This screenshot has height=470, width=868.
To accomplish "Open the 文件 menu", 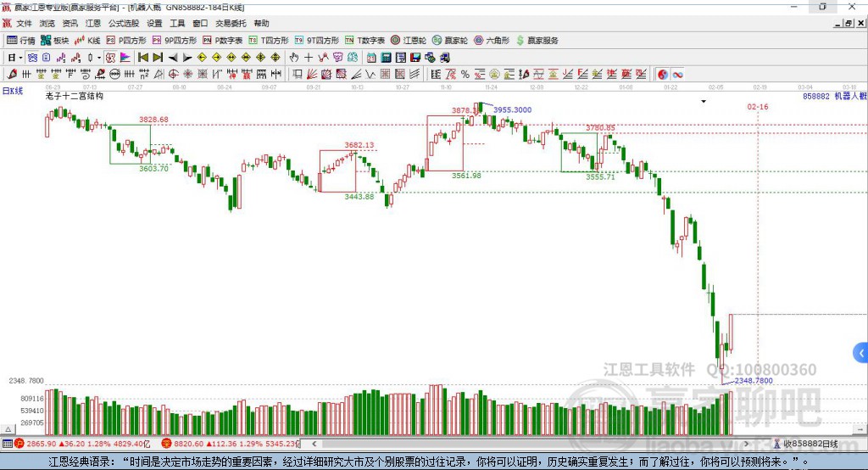I will 25,23.
